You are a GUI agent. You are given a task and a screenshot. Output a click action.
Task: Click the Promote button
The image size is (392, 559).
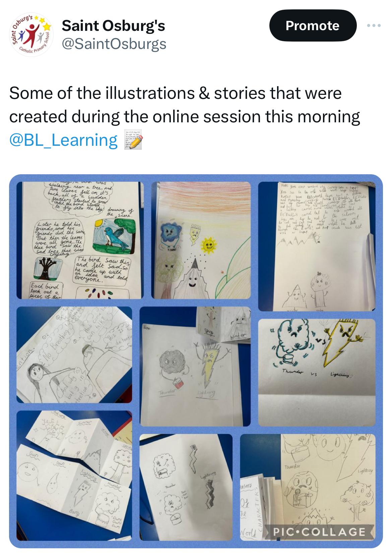312,26
